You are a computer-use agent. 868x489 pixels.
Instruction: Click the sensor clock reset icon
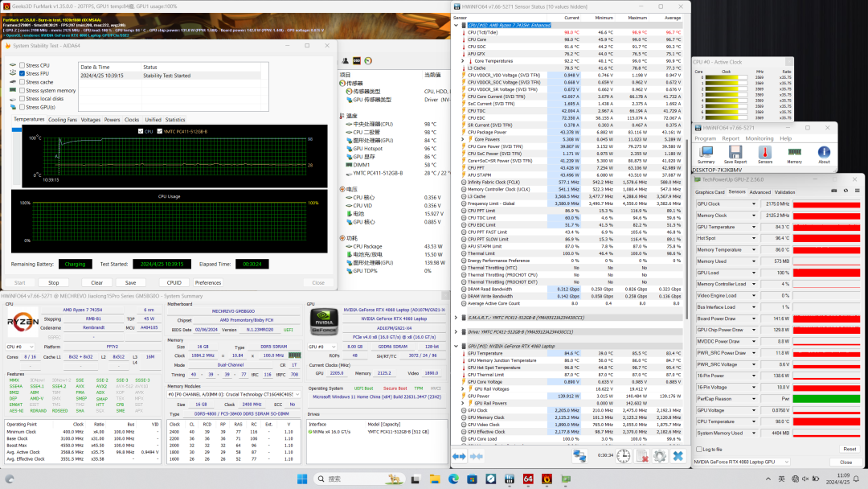623,456
